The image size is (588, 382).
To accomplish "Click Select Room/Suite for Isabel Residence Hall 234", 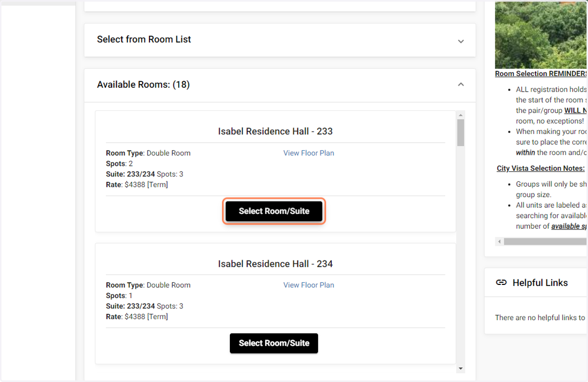I will 274,343.
